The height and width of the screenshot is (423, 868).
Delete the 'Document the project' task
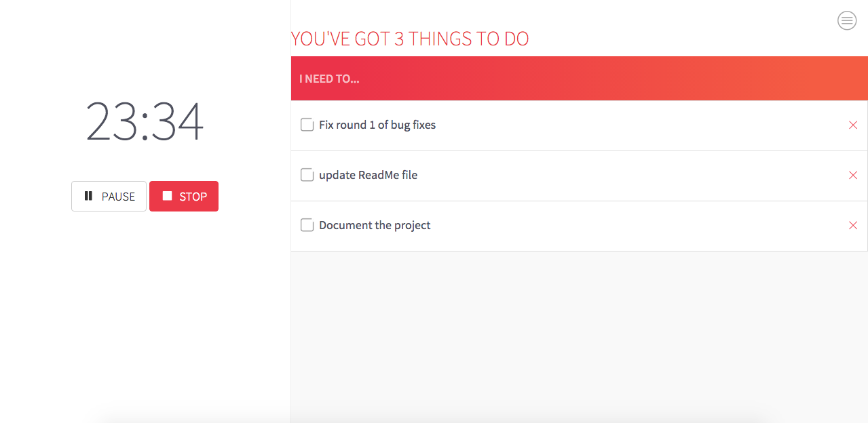(x=853, y=225)
